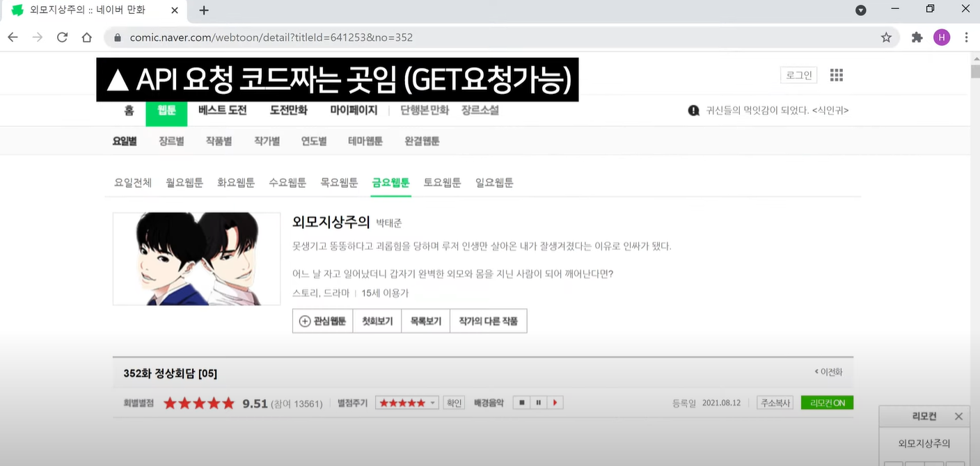Click the 첫회보기 button
980x466 pixels.
(x=377, y=321)
